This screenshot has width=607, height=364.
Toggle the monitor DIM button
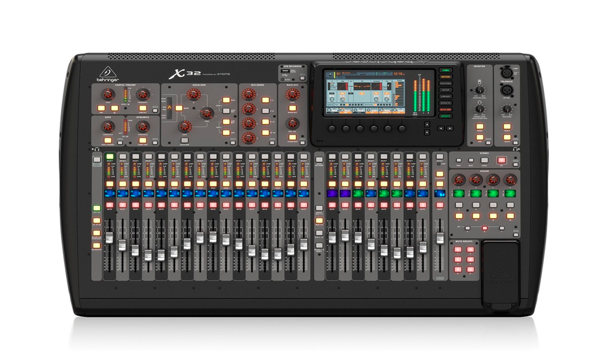click(480, 137)
